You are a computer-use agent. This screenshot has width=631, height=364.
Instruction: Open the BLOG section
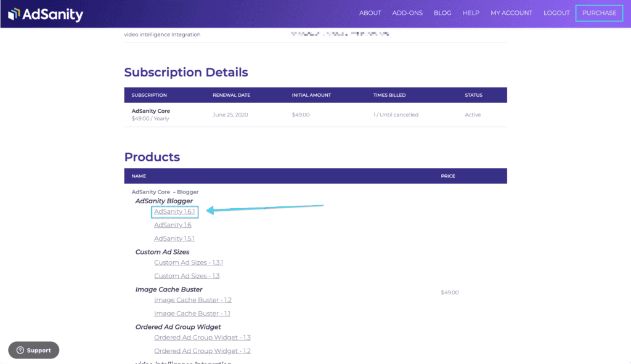[442, 12]
